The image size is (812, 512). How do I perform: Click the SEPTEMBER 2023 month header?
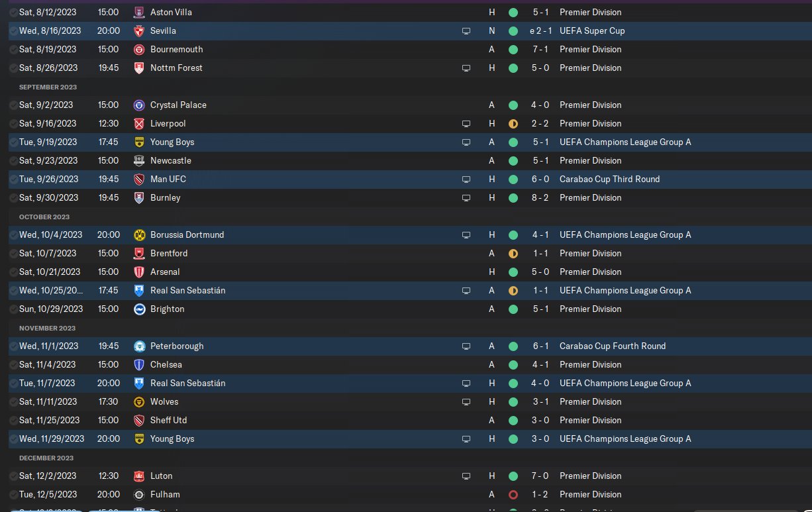(x=48, y=87)
